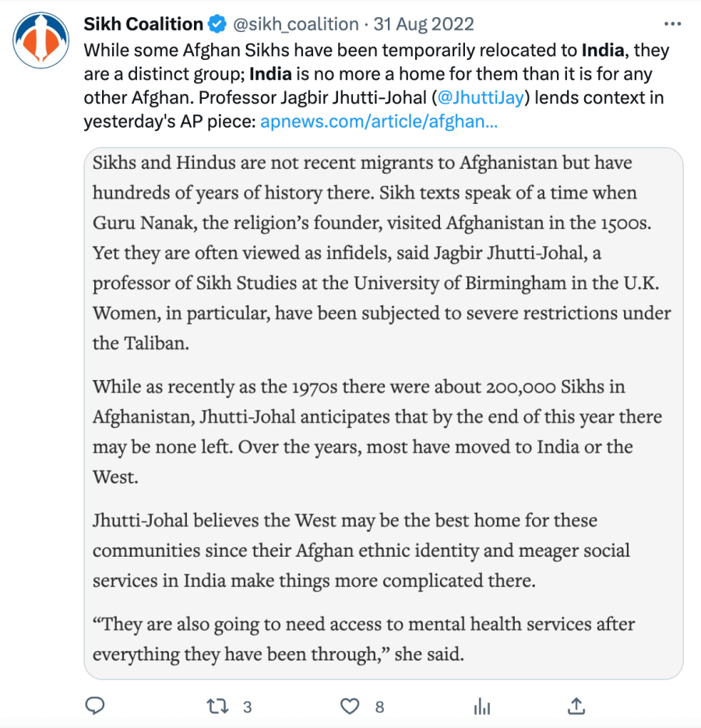The width and height of the screenshot is (701, 728).
Task: Click the @sikh_coalition handle
Action: [295, 24]
